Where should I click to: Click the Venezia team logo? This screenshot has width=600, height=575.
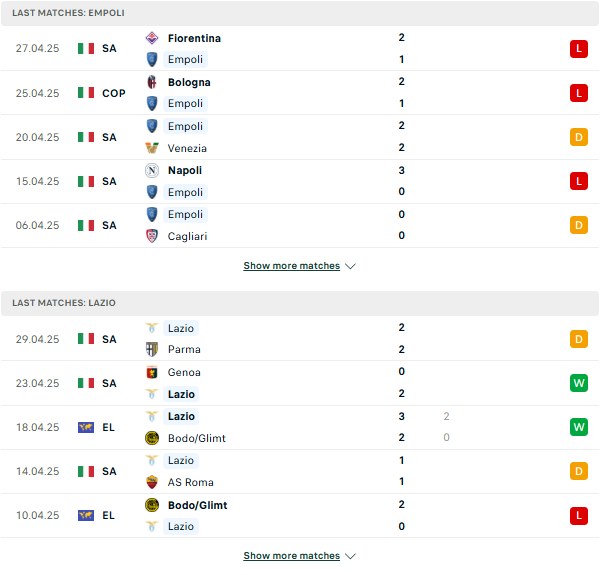click(152, 148)
